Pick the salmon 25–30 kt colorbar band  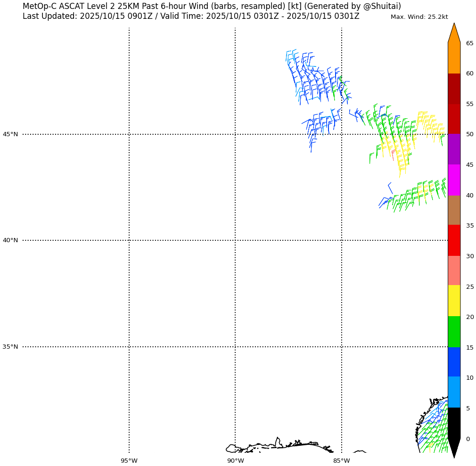pyautogui.click(x=454, y=270)
